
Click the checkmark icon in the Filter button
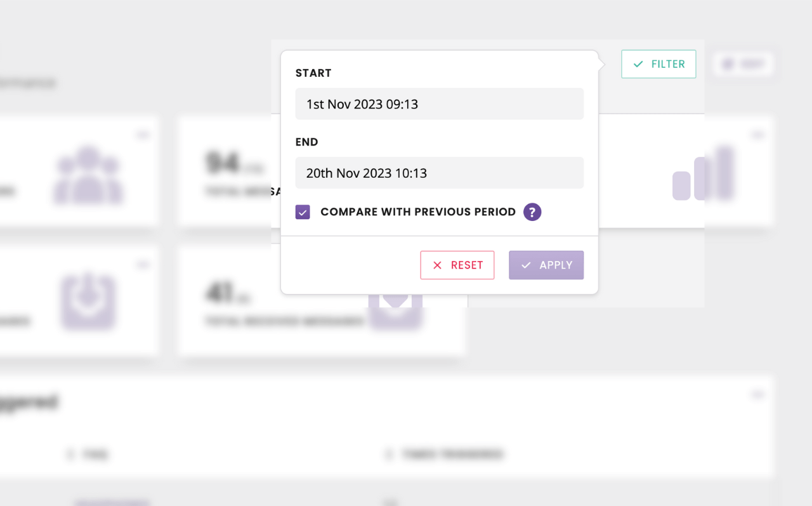coord(639,64)
